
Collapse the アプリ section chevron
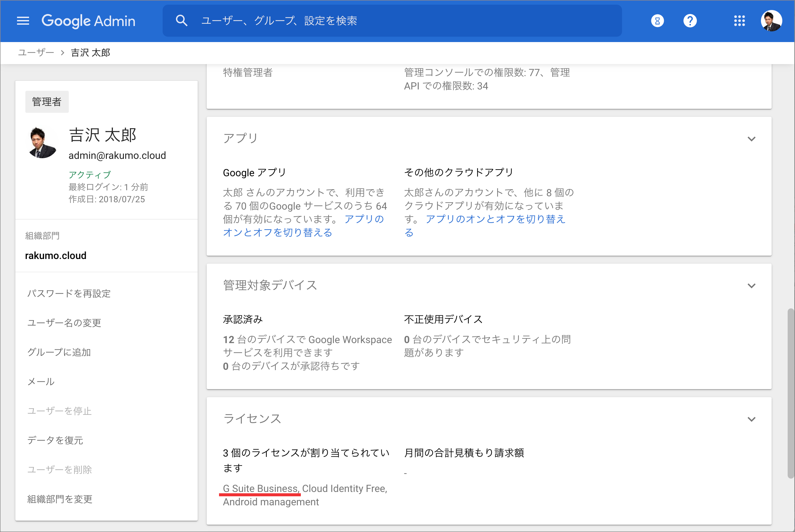tap(752, 139)
